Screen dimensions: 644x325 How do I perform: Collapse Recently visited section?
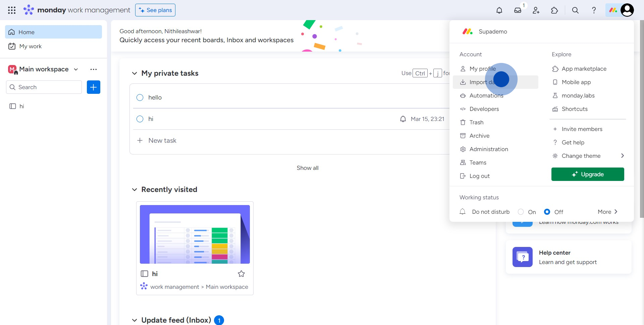tap(135, 190)
